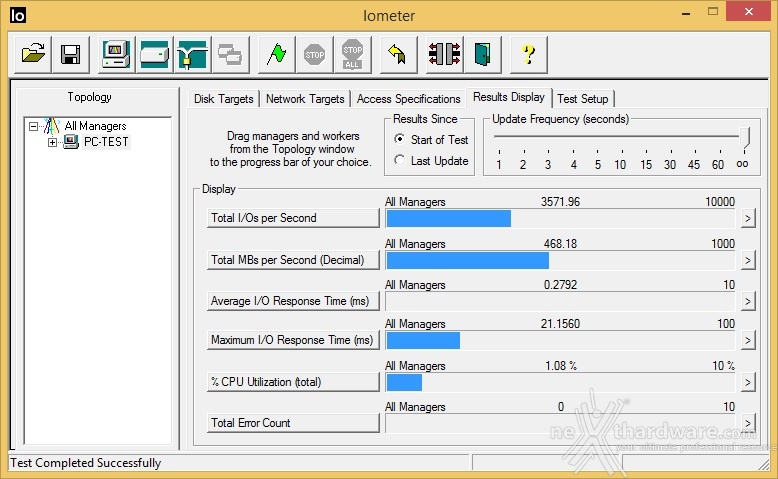
Task: Click Average I/O Response Time (ms) button
Action: (x=293, y=301)
